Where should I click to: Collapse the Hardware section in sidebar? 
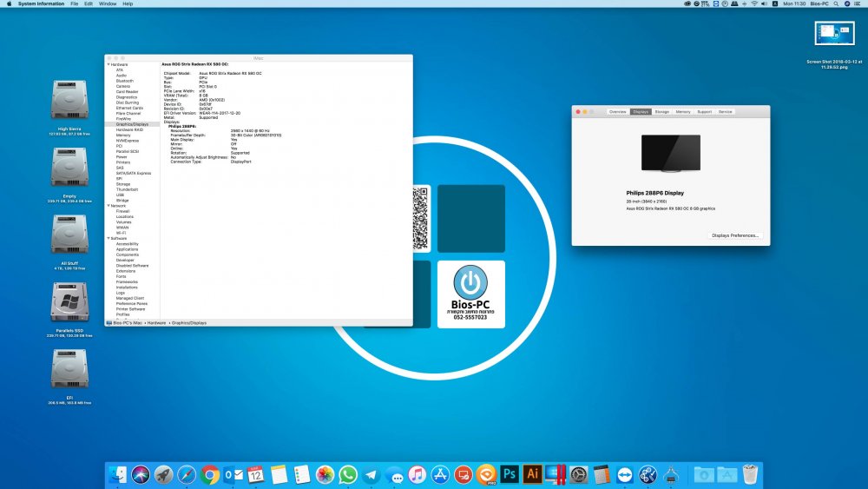point(108,64)
